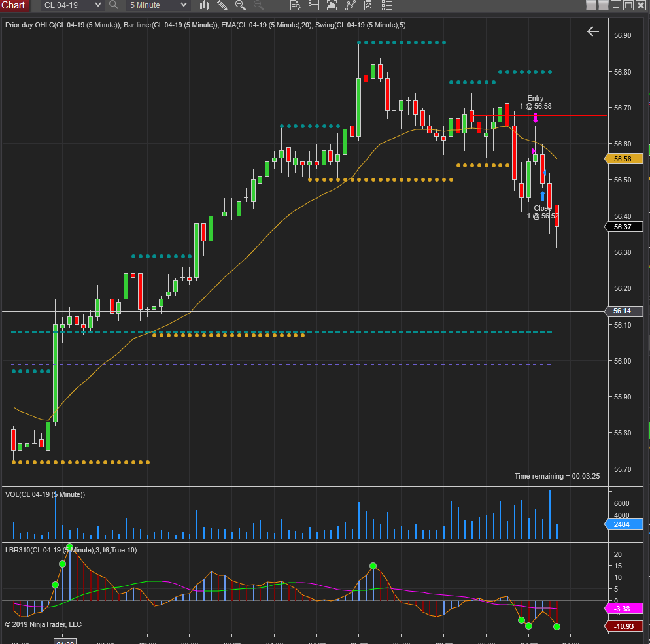Image resolution: width=650 pixels, height=644 pixels.
Task: Click the -10.93 LBR value marker
Action: click(x=623, y=626)
